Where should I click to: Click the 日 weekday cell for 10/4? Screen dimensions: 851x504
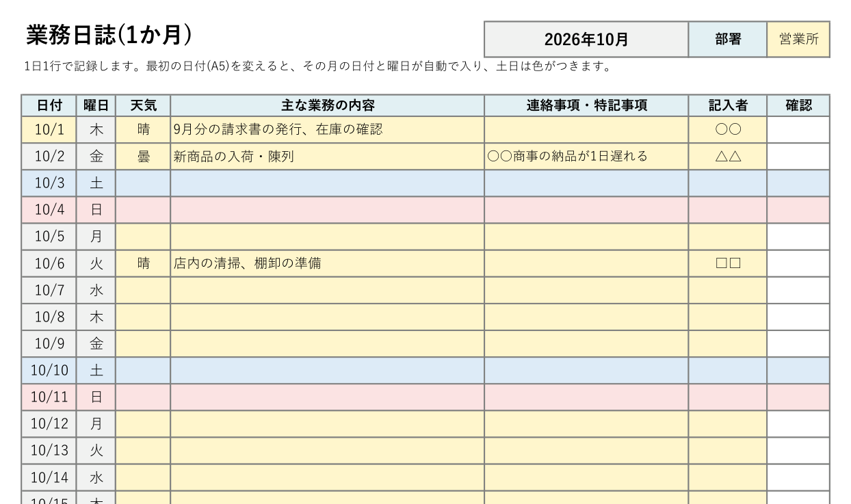96,209
